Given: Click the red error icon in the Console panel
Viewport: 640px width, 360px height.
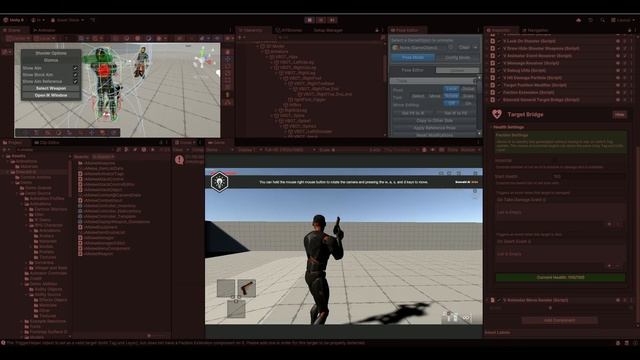Looking at the screenshot, I should [179, 160].
